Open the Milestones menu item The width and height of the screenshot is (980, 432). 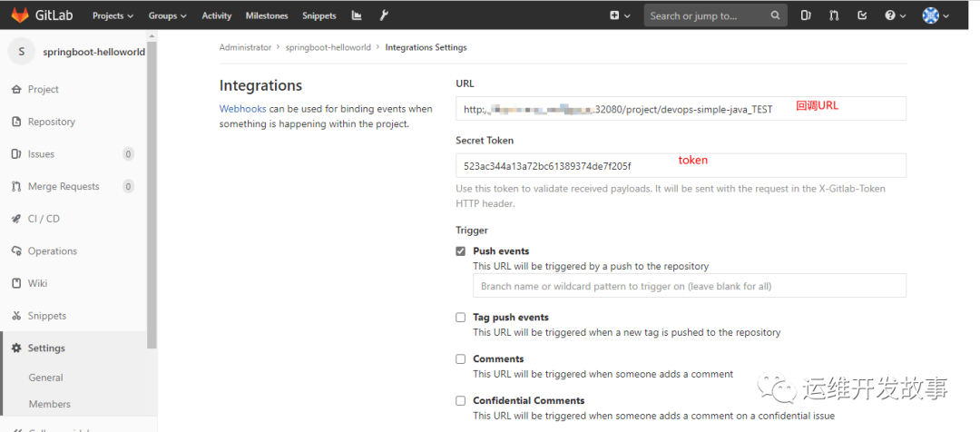pyautogui.click(x=267, y=15)
